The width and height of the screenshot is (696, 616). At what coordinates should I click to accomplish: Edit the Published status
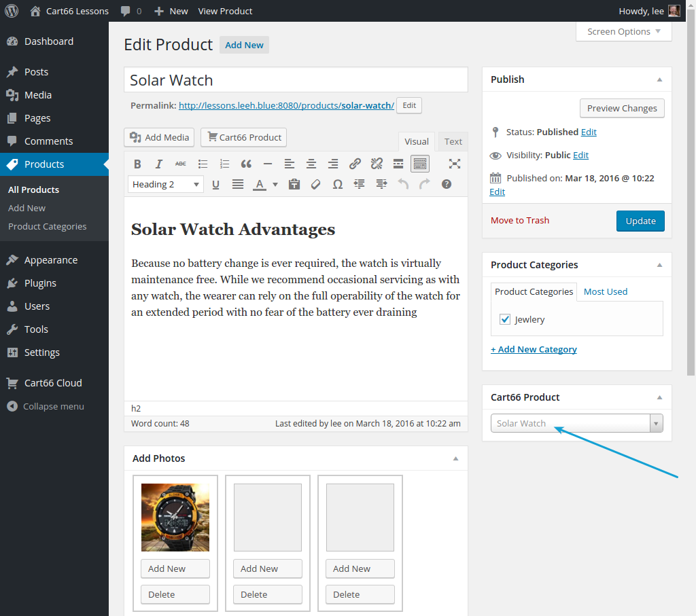[589, 132]
